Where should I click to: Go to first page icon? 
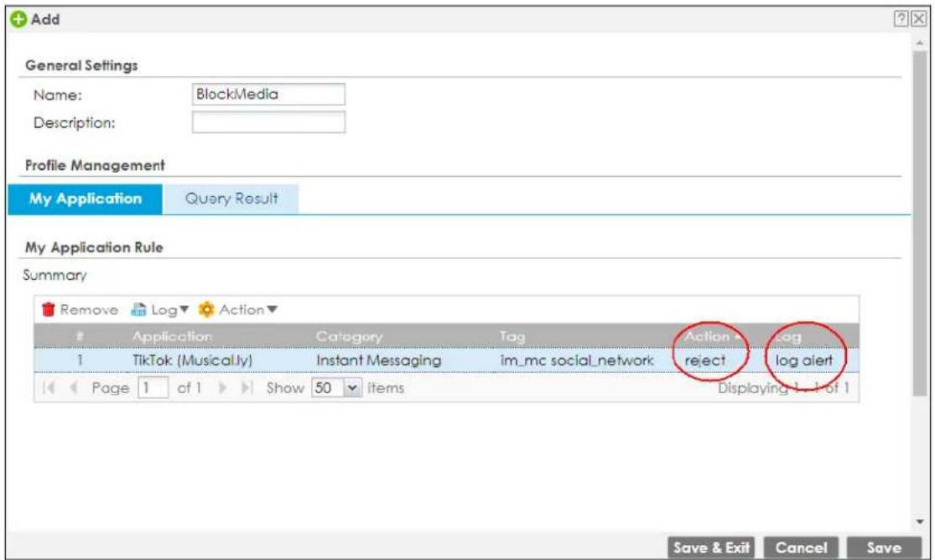(49, 387)
